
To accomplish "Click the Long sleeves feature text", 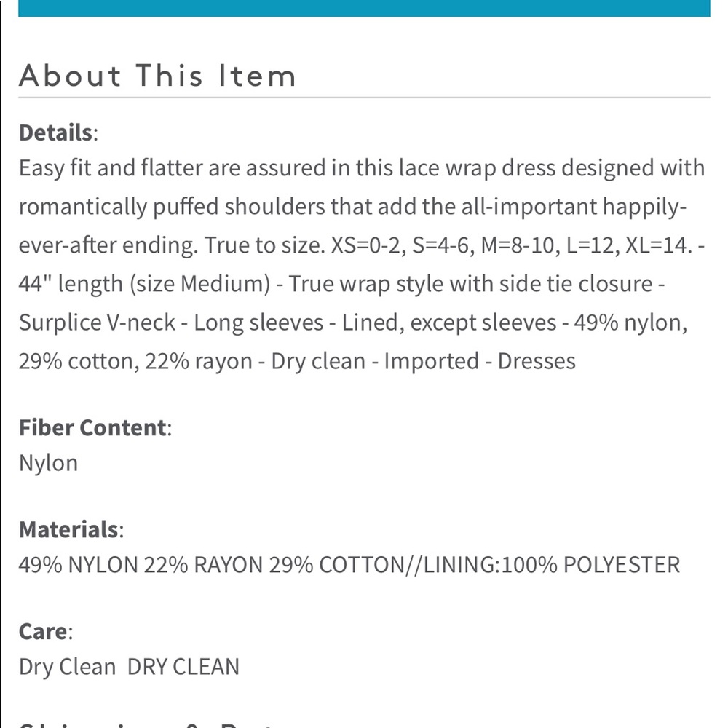I will point(258,323).
